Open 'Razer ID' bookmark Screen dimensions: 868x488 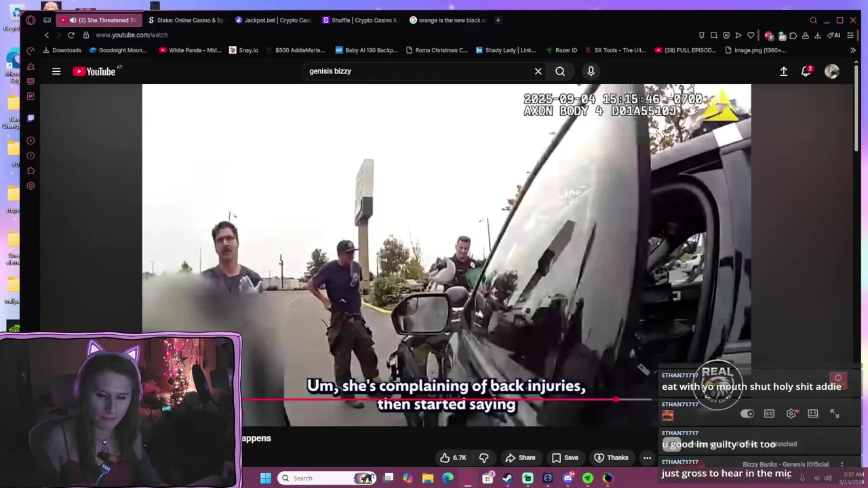click(x=561, y=50)
